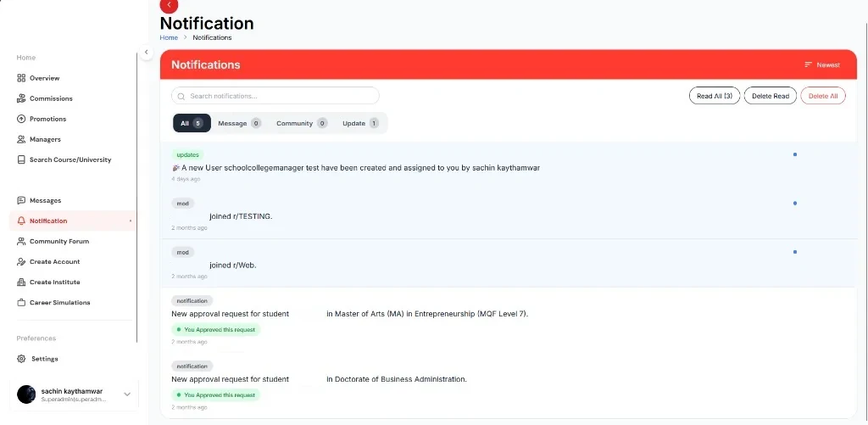Click unread dot on schoolcollegemanager notification
The image size is (868, 425).
[795, 154]
